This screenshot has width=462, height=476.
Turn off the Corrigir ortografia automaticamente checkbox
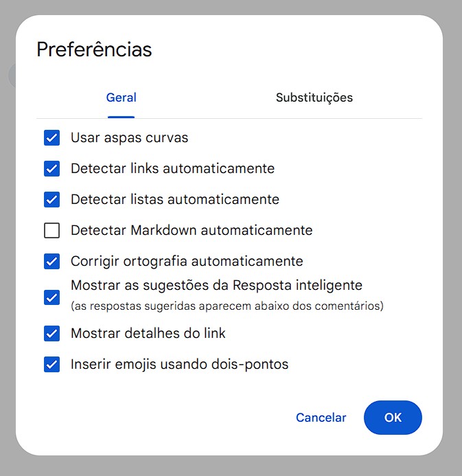coord(51,262)
